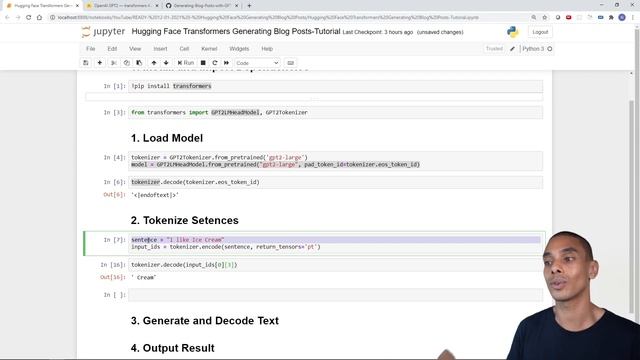Click the '2. Tokenize Setences' heading
640x360 pixels.
tap(184, 220)
